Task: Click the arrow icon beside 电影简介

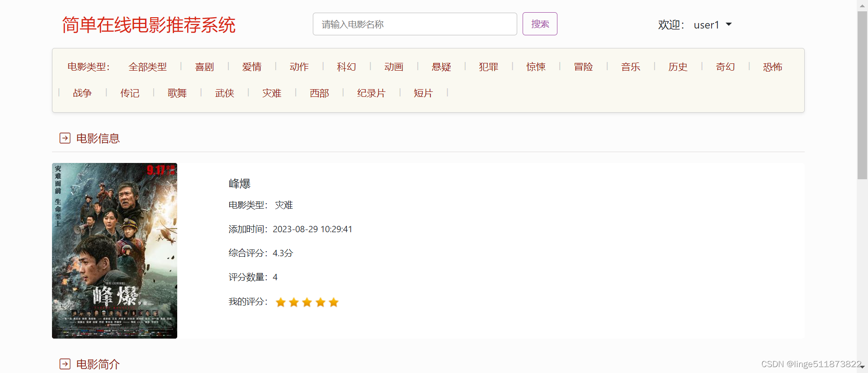Action: click(x=65, y=364)
